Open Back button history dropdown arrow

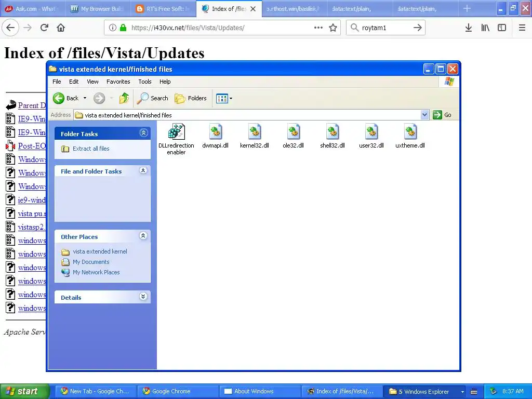(85, 98)
